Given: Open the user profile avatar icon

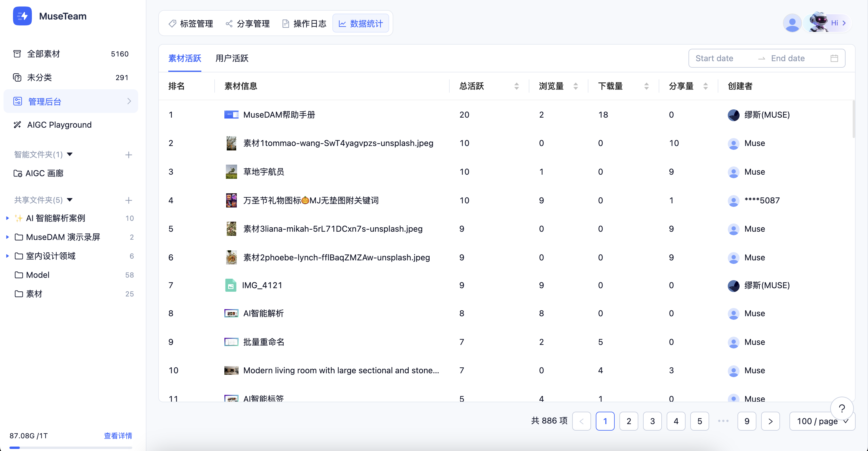Looking at the screenshot, I should click(x=792, y=23).
